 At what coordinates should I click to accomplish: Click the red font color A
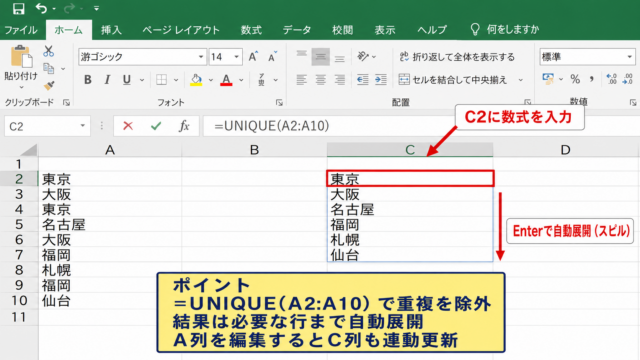(x=226, y=80)
